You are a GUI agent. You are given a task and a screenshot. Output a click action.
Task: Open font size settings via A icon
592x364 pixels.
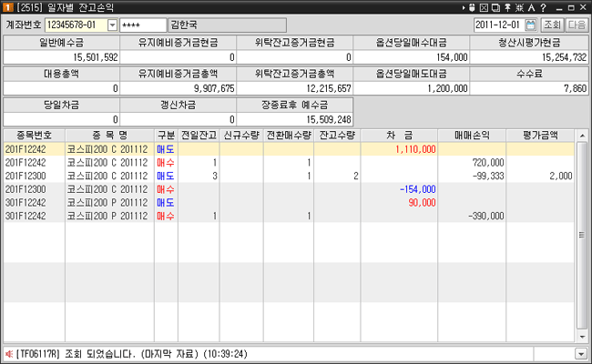pyautogui.click(x=532, y=7)
